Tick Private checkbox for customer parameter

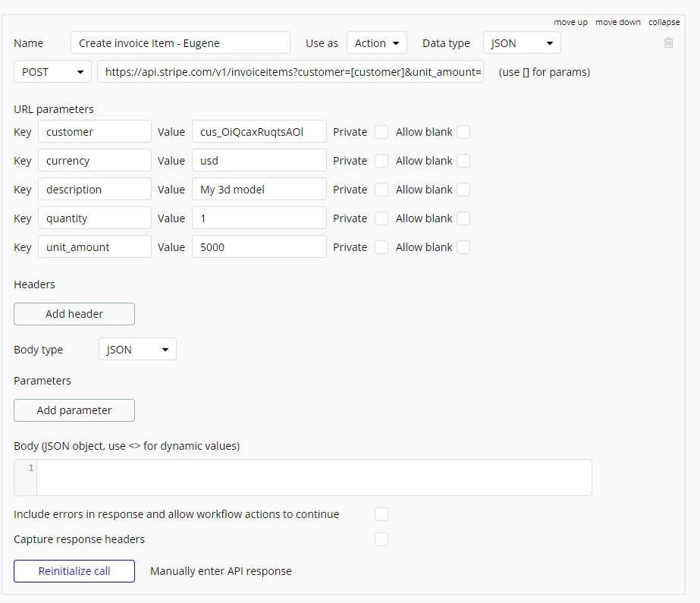(x=381, y=132)
